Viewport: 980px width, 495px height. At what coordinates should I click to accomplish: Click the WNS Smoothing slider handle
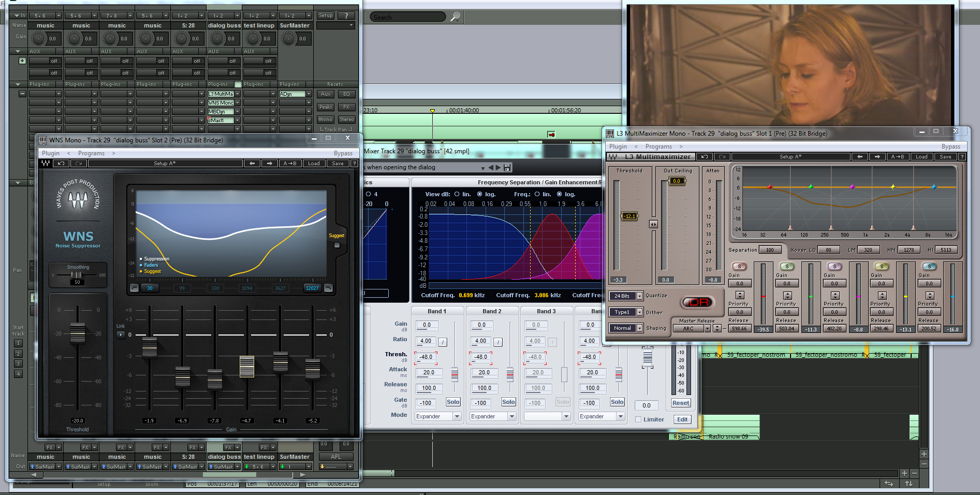click(x=77, y=275)
